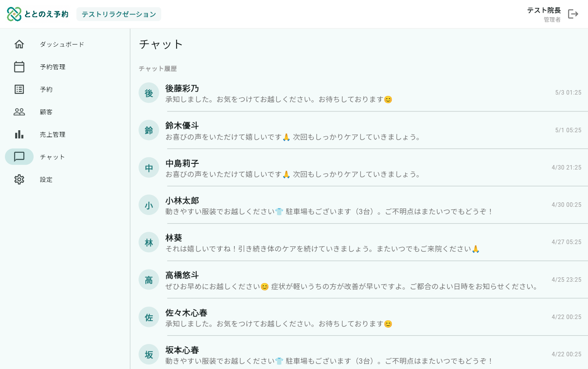Click the 後 avatar for 後藤彩乃

tap(149, 93)
